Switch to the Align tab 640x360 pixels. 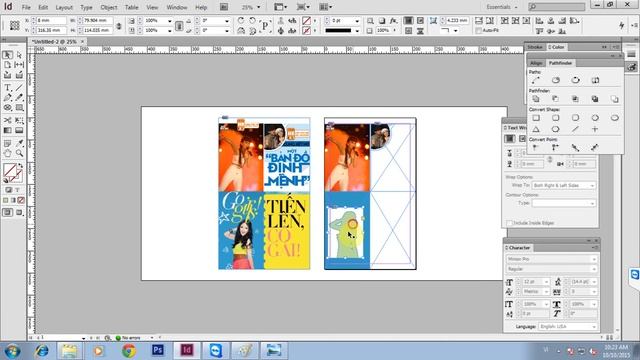point(536,63)
